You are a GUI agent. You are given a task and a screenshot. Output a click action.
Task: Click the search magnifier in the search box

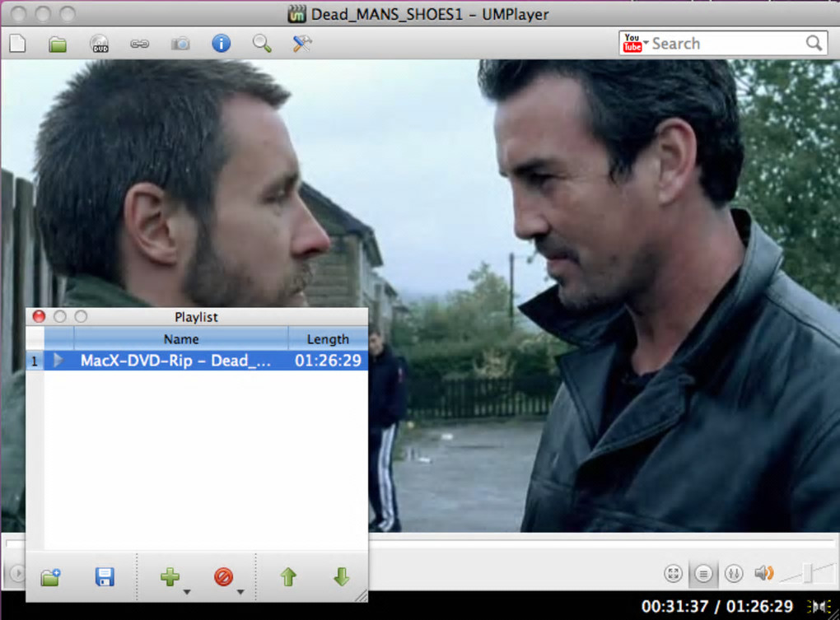[814, 43]
